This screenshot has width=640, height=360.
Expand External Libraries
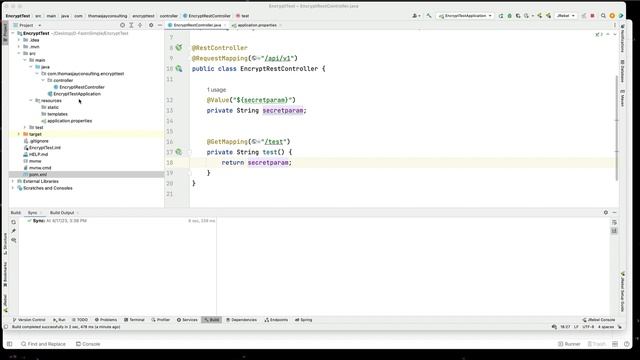click(x=13, y=181)
